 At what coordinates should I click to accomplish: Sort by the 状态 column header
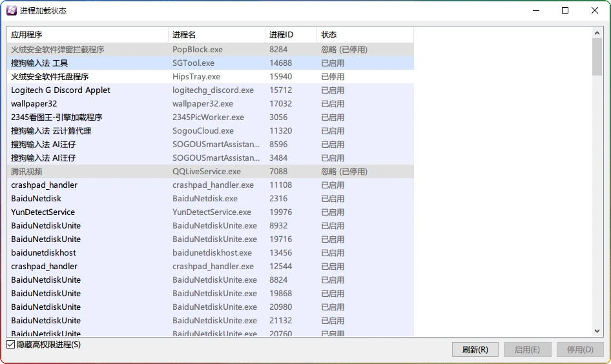pos(365,35)
